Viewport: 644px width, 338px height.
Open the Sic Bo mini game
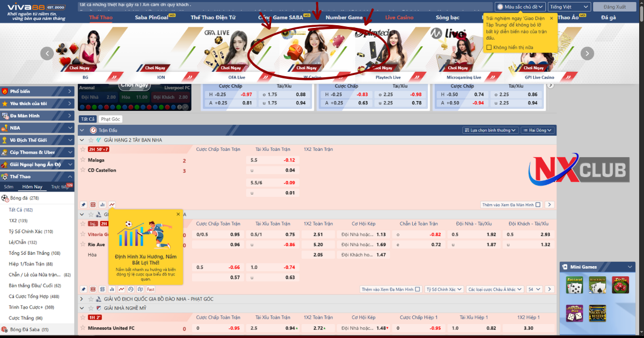[x=621, y=285]
